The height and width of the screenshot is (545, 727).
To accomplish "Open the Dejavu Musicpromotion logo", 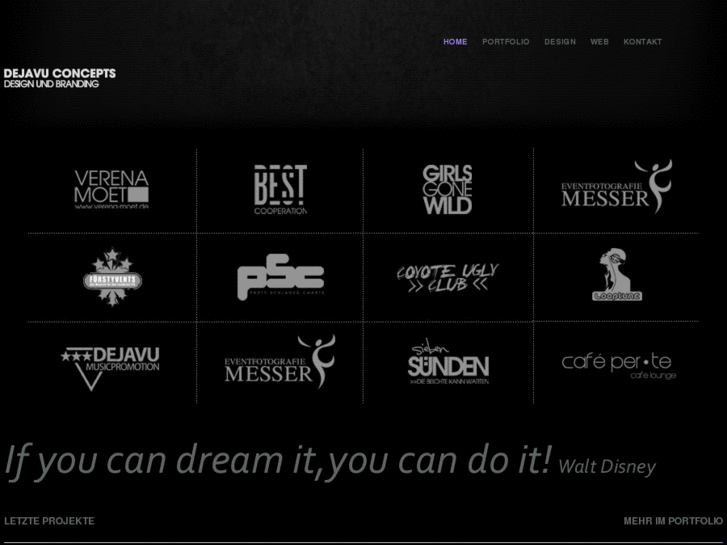I will pos(110,368).
